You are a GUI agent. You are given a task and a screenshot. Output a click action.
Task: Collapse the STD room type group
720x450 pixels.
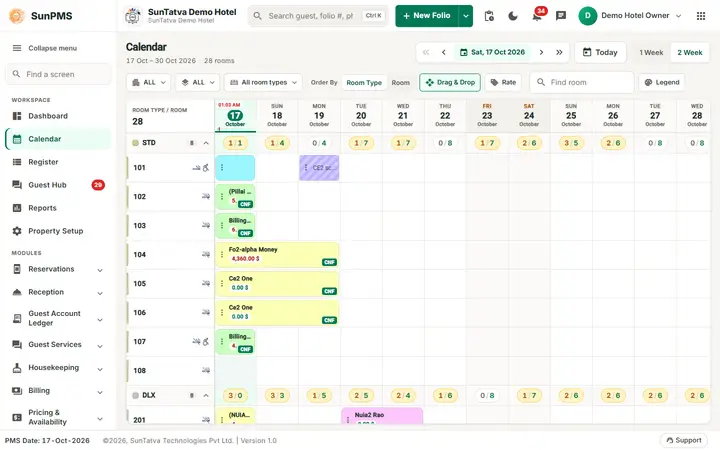[206, 143]
